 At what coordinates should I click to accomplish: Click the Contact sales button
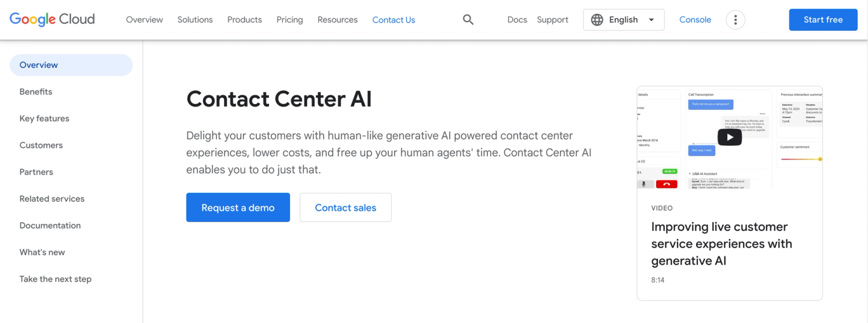pyautogui.click(x=345, y=207)
